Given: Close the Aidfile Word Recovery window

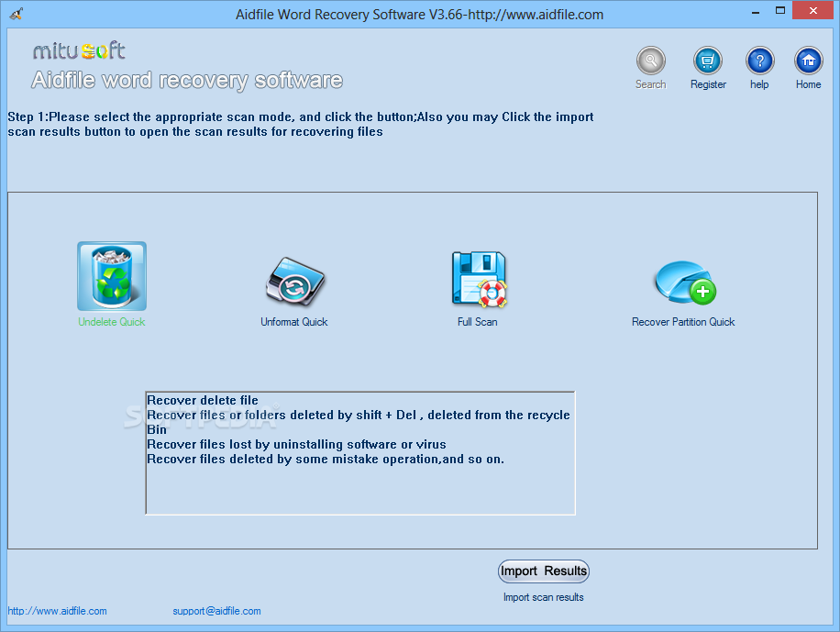Looking at the screenshot, I should [813, 11].
